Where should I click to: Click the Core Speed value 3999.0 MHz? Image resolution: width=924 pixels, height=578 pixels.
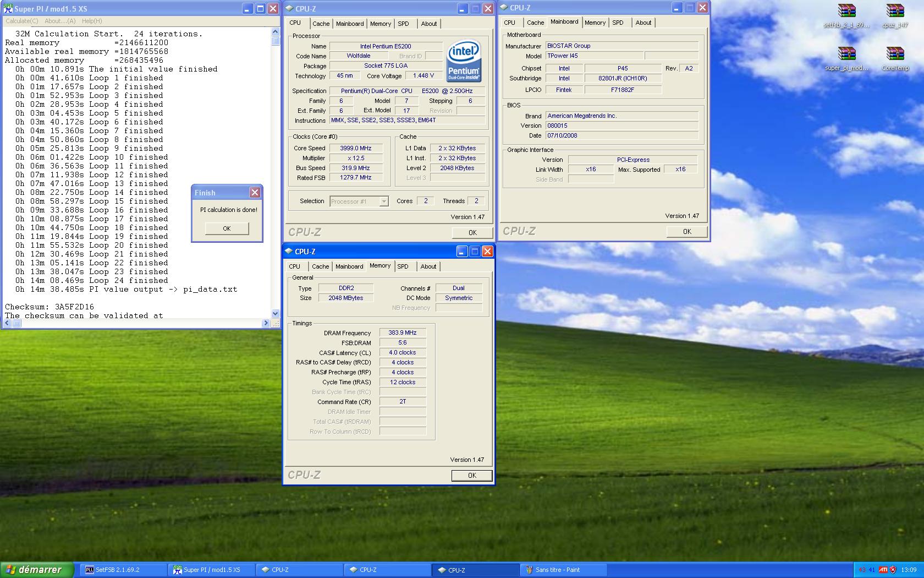click(356, 148)
